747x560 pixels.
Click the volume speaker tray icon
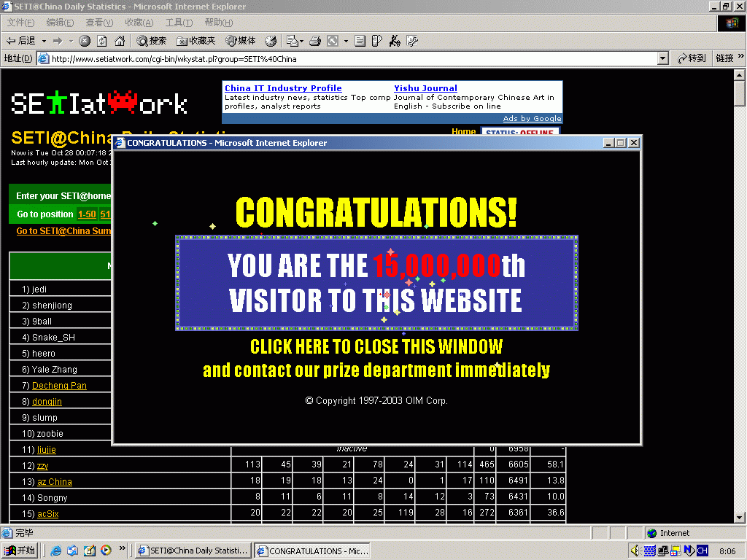[636, 551]
